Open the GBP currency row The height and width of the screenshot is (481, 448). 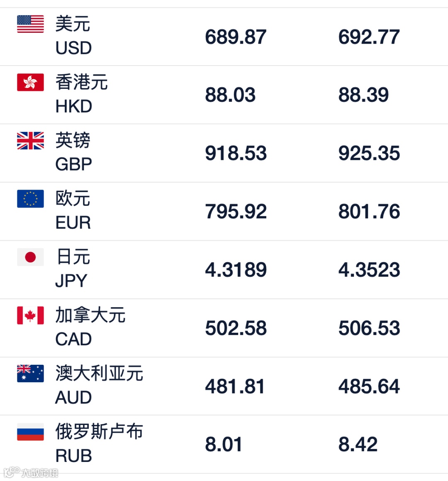[x=224, y=153]
